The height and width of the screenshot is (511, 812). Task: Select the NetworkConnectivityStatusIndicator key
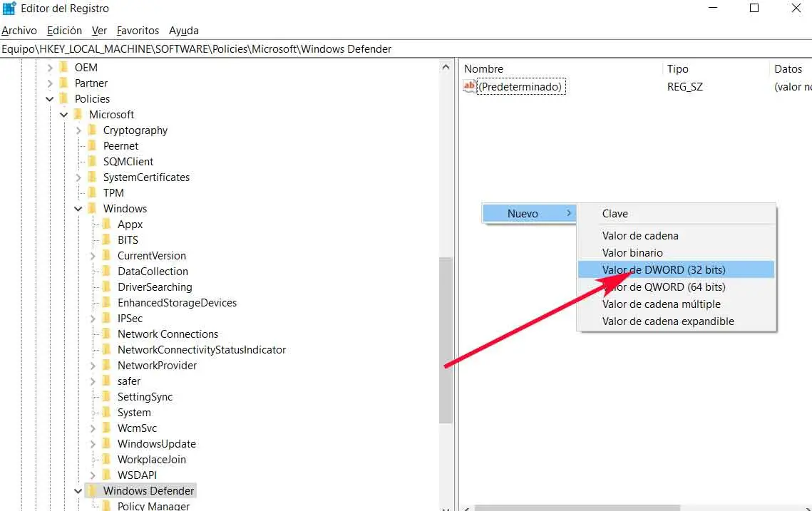pyautogui.click(x=202, y=350)
